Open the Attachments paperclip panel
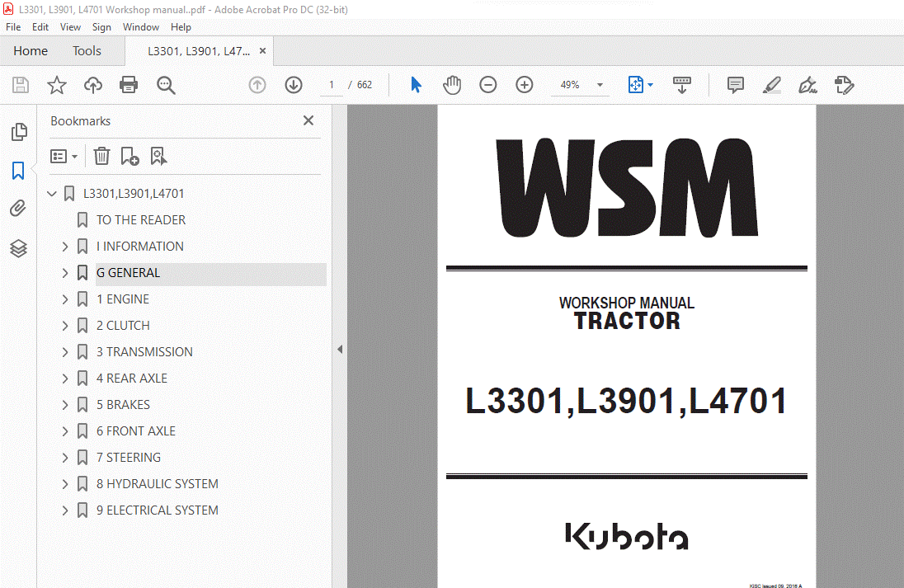Screen dimensions: 904x588 pyautogui.click(x=18, y=208)
